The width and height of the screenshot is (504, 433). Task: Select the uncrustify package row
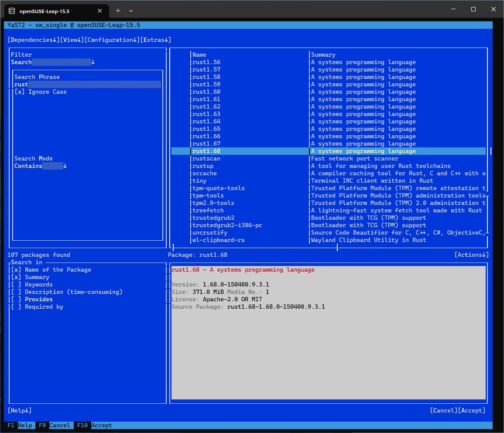(x=329, y=232)
